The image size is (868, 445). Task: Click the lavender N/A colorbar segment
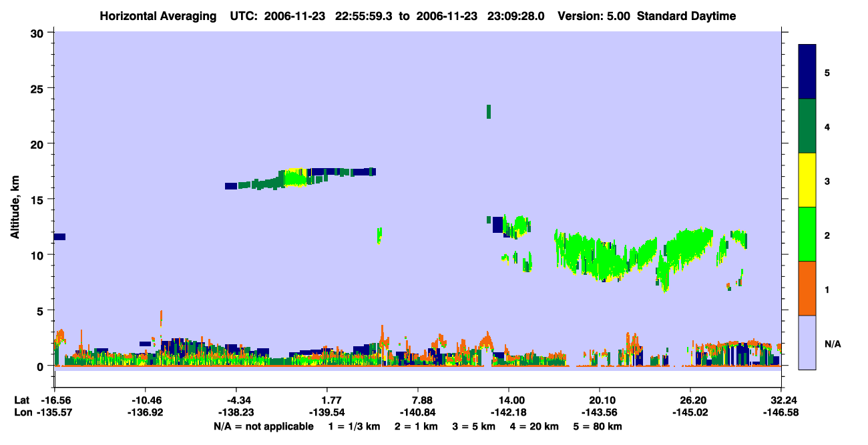coord(807,342)
